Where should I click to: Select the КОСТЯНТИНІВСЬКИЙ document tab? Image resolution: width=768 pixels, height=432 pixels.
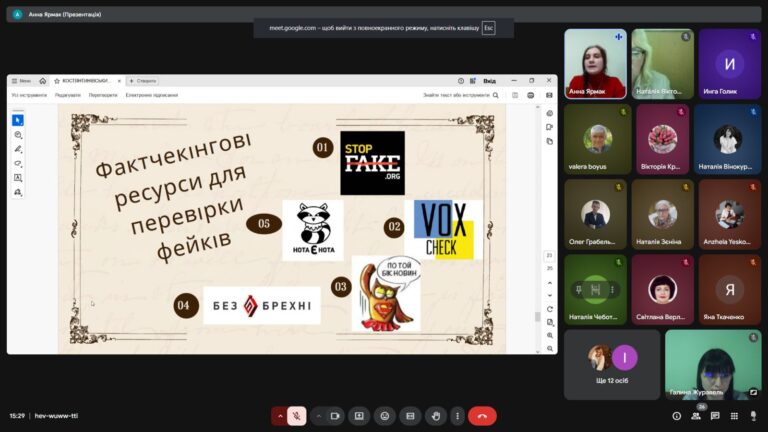point(87,81)
